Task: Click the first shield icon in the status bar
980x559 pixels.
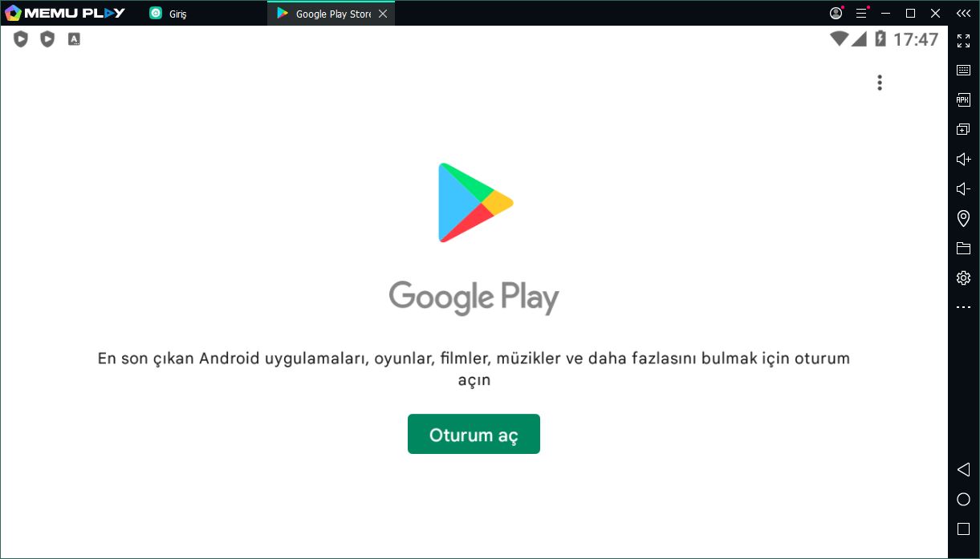Action: [21, 38]
